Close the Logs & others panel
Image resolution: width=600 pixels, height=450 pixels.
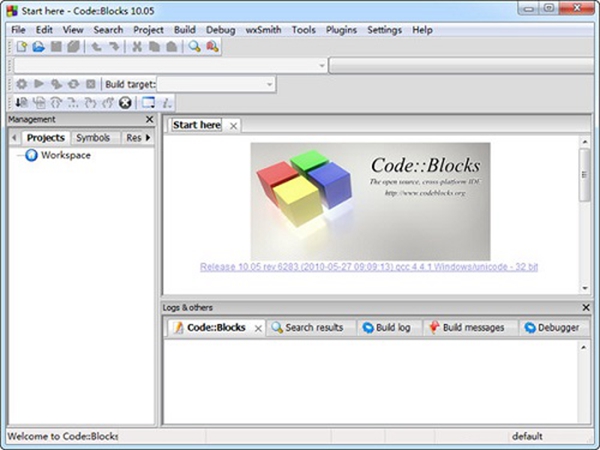click(586, 307)
